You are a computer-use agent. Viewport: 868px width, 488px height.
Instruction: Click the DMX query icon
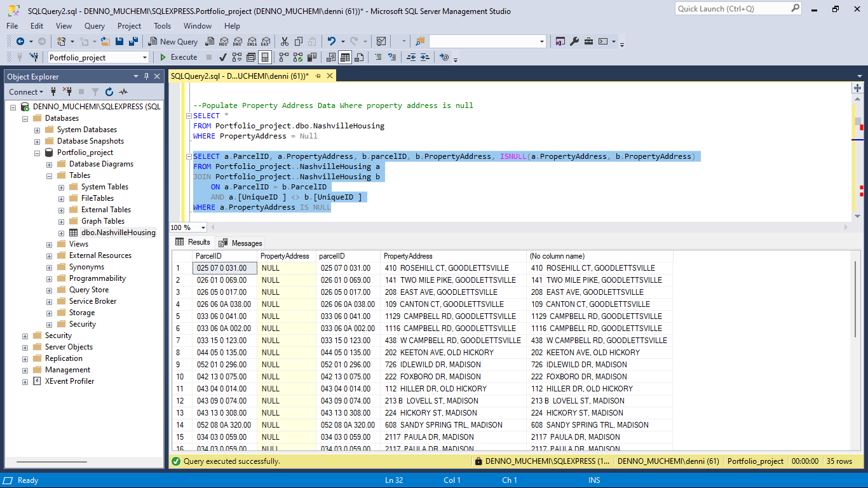[237, 41]
